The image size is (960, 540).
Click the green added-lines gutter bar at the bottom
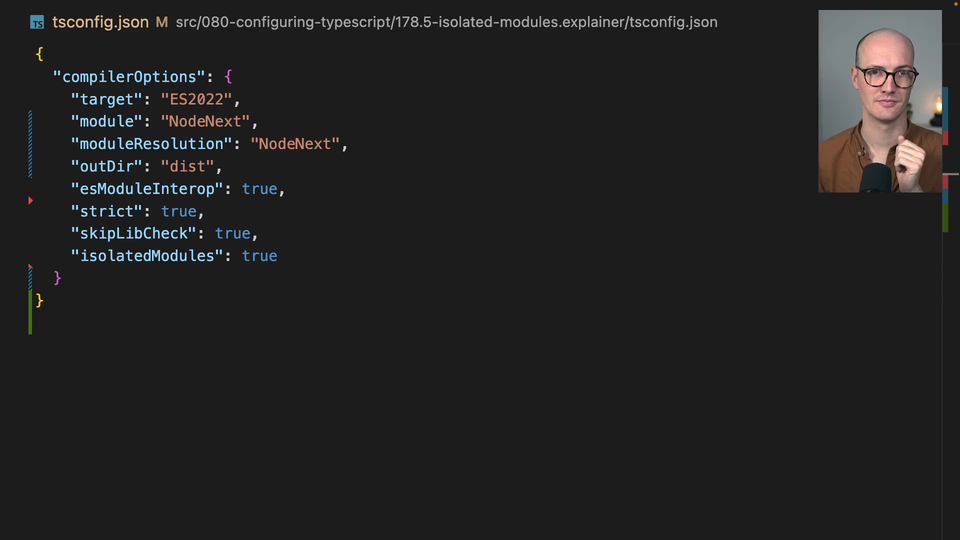(31, 310)
